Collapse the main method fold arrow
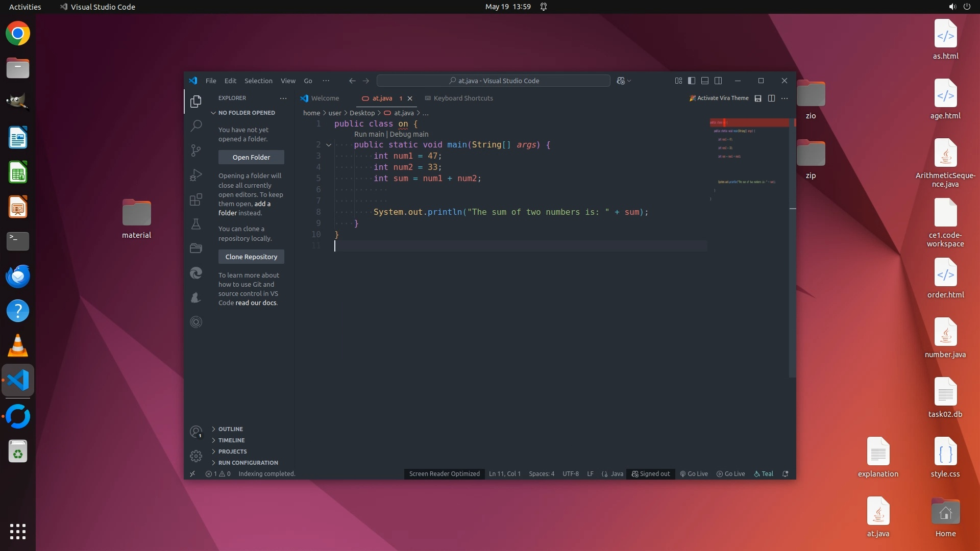 [x=329, y=145]
